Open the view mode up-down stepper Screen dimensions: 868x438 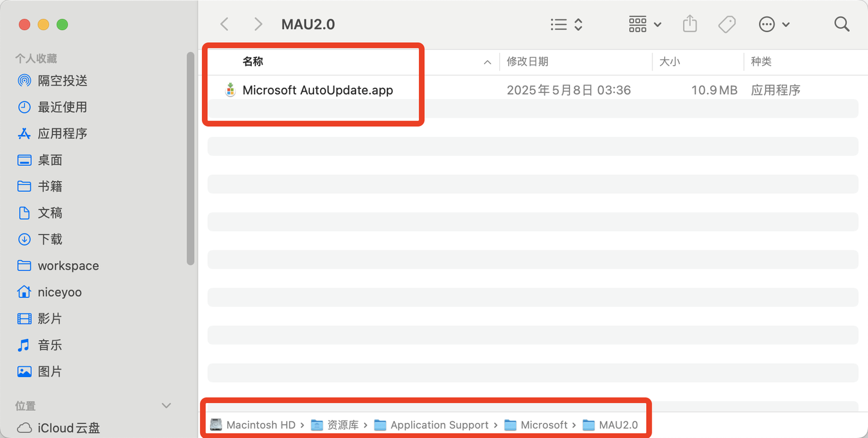[x=578, y=24]
